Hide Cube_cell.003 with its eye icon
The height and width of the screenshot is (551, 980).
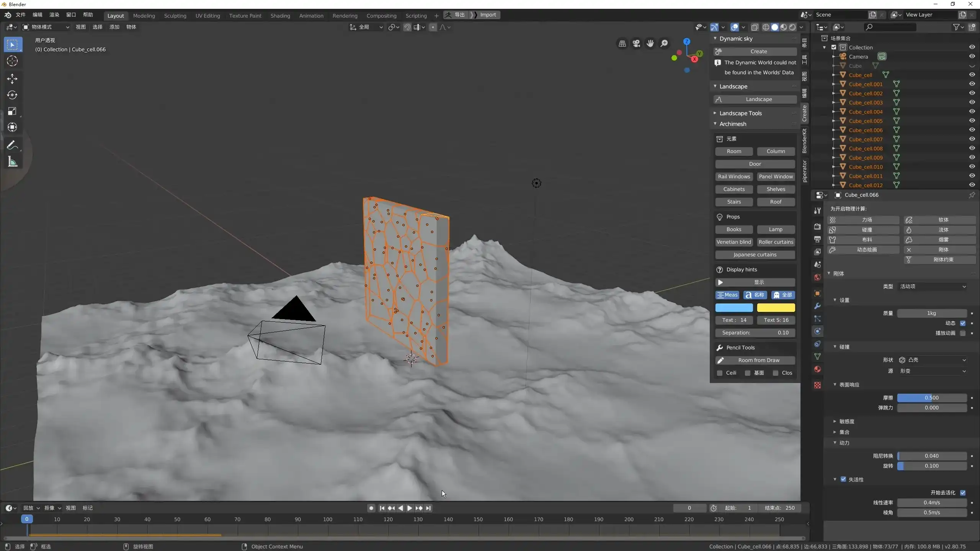click(972, 102)
